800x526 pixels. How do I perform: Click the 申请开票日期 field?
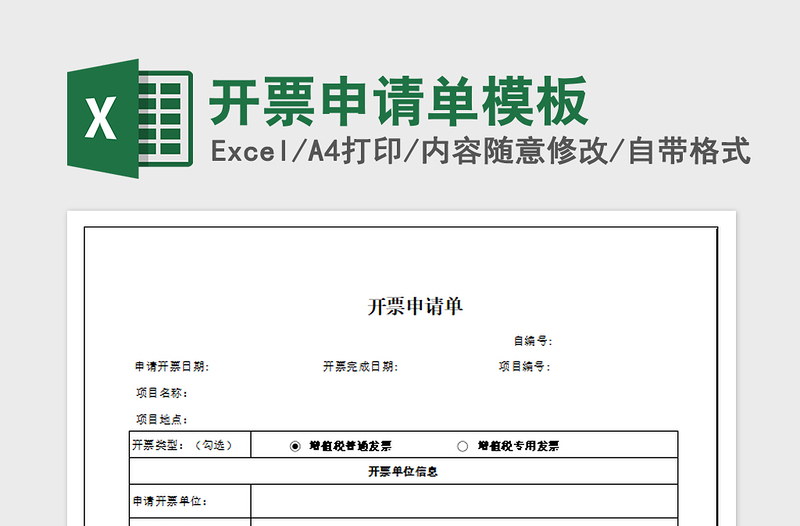[172, 367]
